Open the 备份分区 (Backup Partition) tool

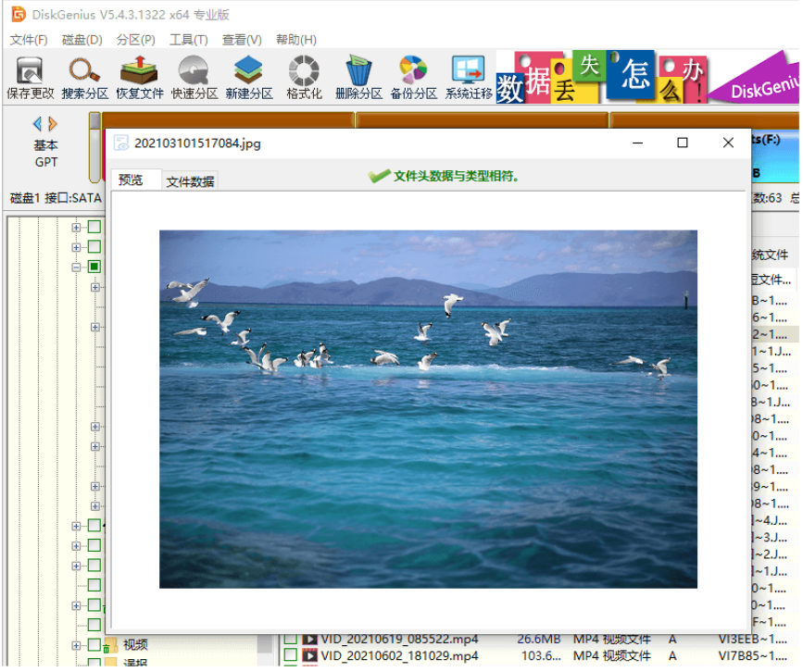[x=412, y=78]
